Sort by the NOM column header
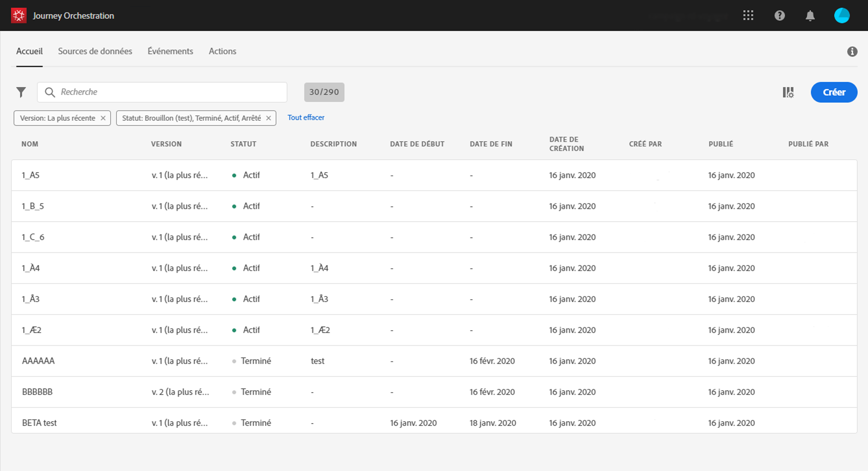 click(x=30, y=144)
